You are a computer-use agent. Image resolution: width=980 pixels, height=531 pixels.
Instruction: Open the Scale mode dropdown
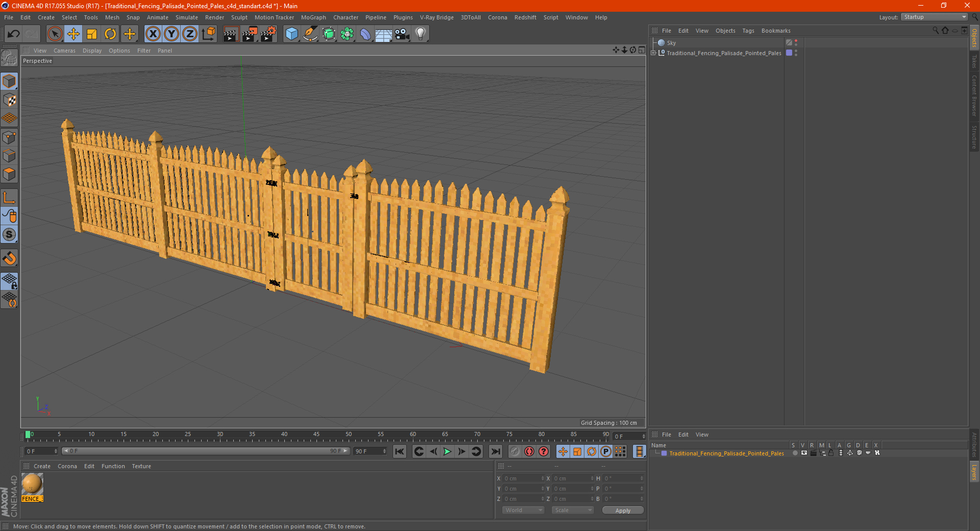573,510
